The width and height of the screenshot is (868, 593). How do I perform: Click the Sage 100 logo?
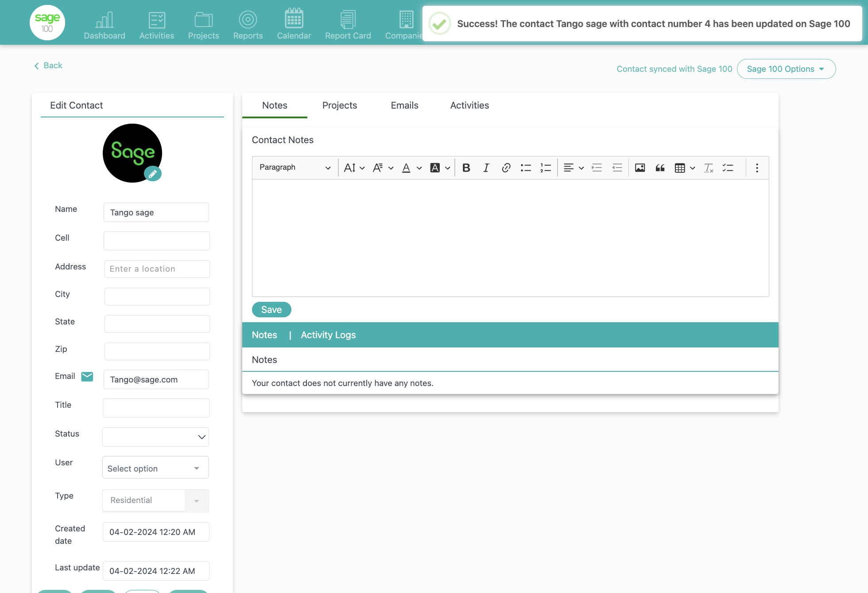[x=47, y=23]
